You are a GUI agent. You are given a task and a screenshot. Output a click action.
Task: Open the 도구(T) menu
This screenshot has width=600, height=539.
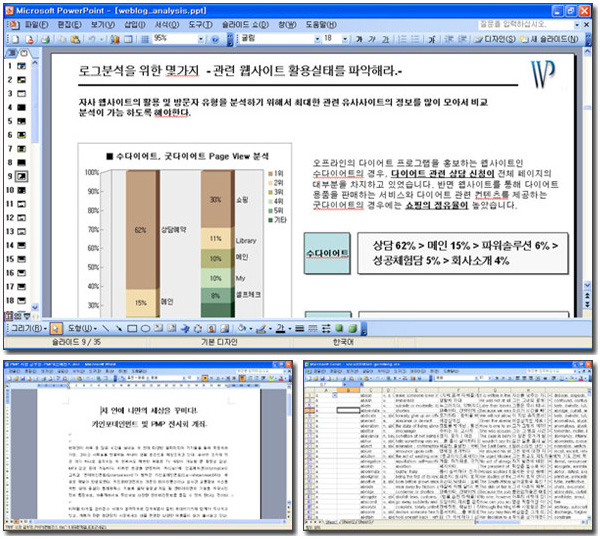click(x=200, y=25)
